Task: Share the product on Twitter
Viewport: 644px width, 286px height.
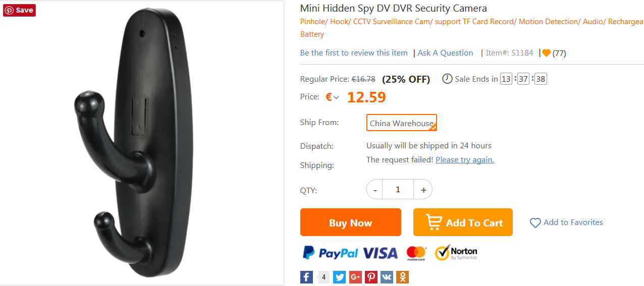Action: (x=340, y=277)
